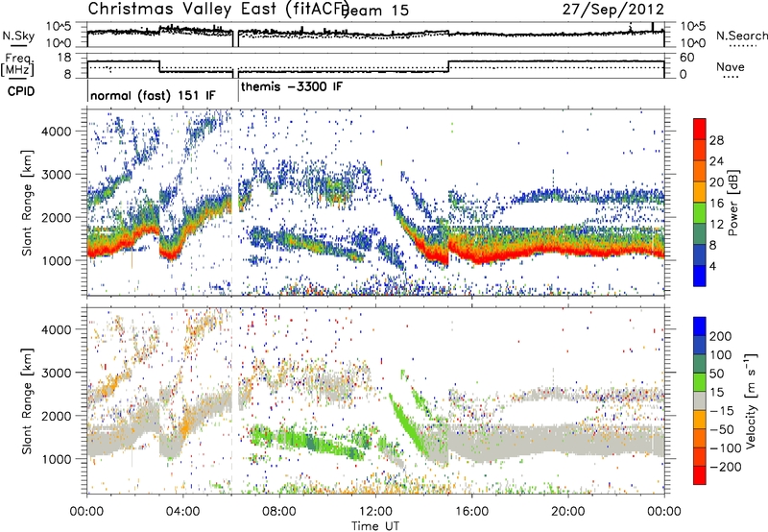This screenshot has height=532, width=768.
Task: Click the solid line sample under 'N.Sky'
Action: pos(18,45)
